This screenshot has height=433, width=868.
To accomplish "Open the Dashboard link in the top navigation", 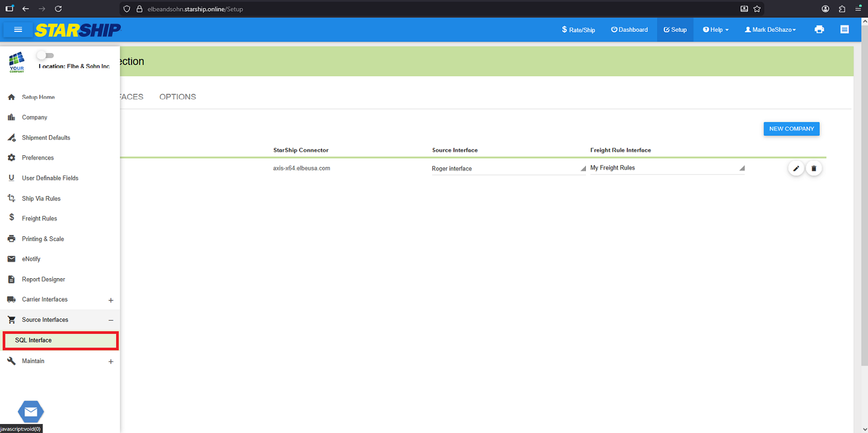I will click(x=629, y=30).
